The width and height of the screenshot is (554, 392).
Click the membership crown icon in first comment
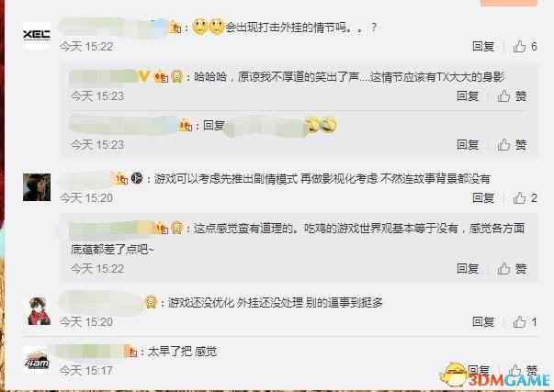tap(175, 28)
